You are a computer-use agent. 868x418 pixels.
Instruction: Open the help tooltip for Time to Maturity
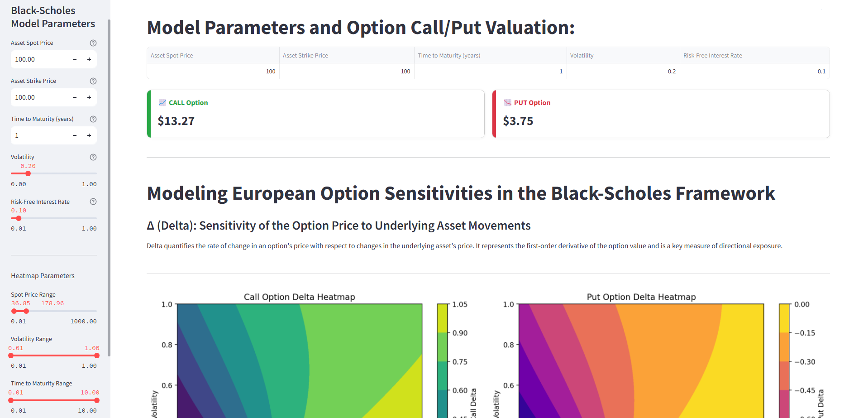tap(93, 119)
